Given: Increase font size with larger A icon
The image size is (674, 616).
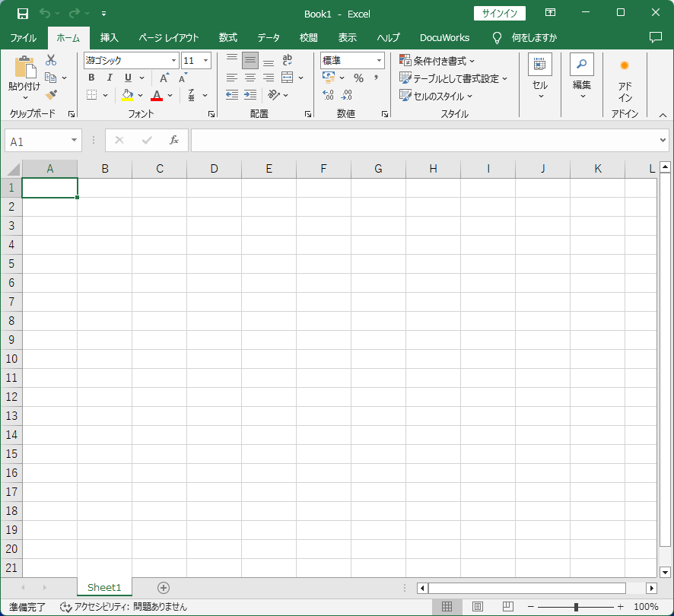Looking at the screenshot, I should tap(164, 78).
